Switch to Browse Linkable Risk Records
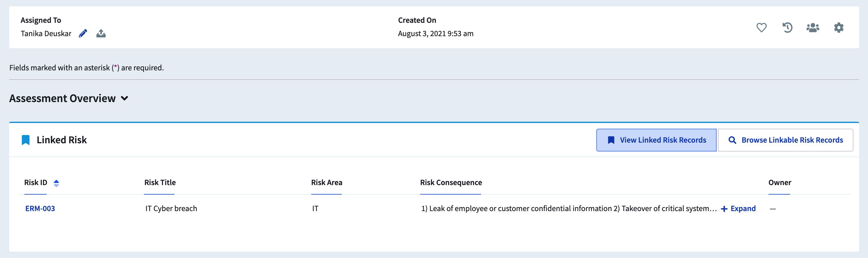Image resolution: width=868 pixels, height=258 pixels. click(x=785, y=140)
